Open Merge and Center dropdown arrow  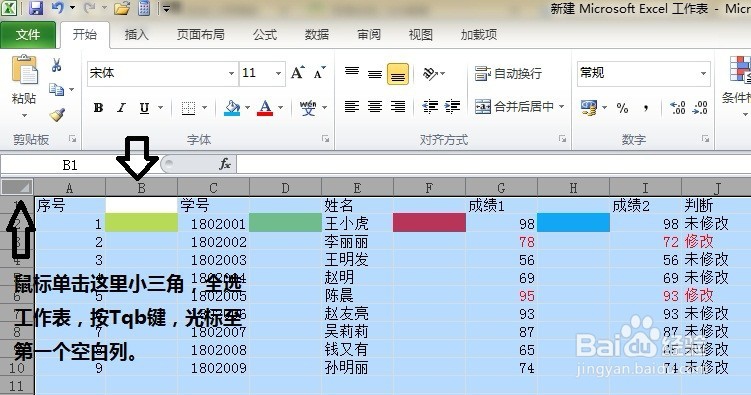tap(561, 106)
